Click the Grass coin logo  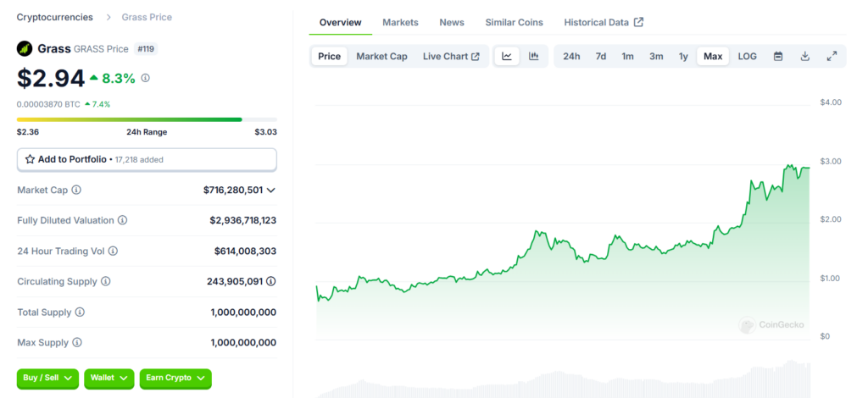25,48
